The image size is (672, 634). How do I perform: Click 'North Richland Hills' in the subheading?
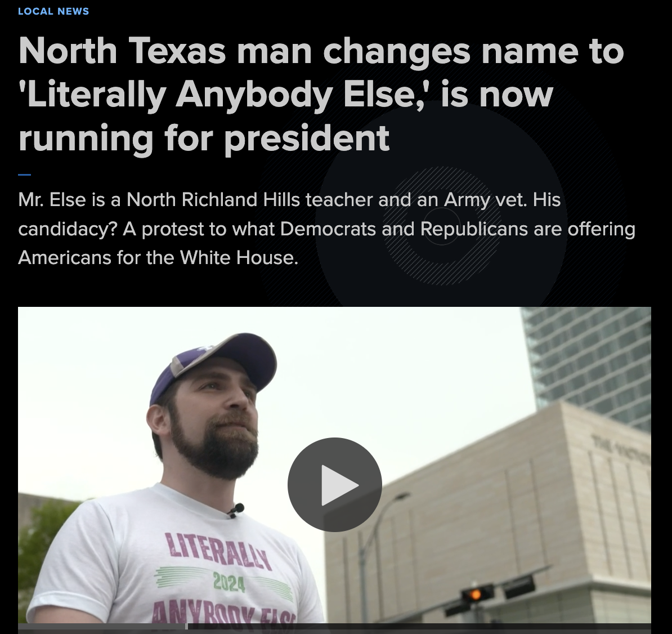[x=213, y=200]
